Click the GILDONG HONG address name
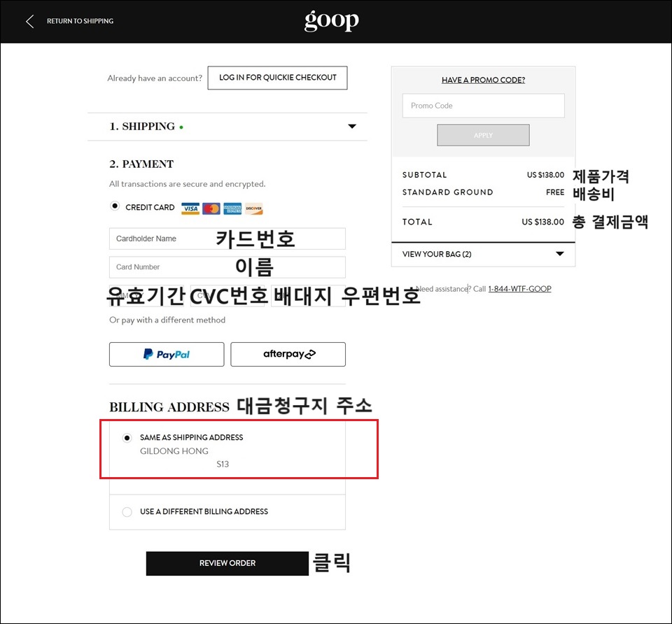Image resolution: width=672 pixels, height=624 pixels. pyautogui.click(x=174, y=451)
